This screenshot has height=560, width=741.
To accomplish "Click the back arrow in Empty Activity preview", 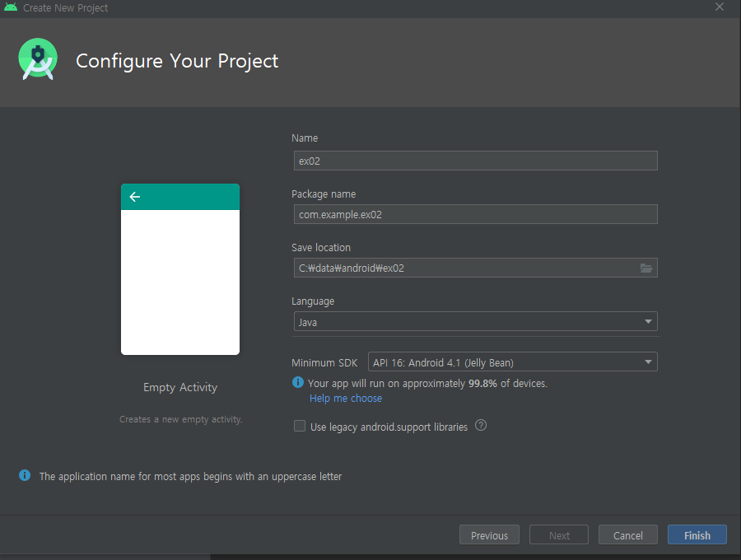I will (135, 197).
